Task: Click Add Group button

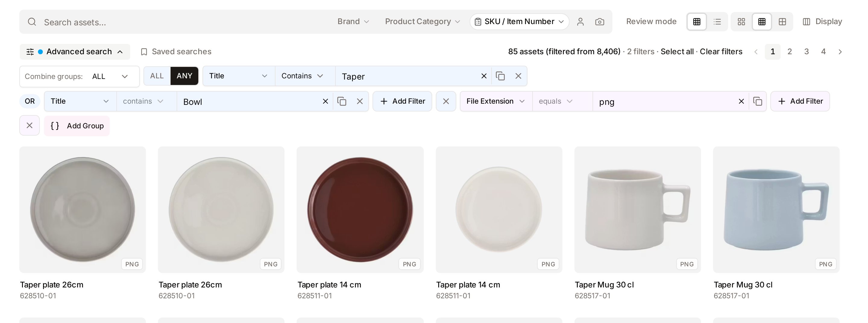Action: tap(77, 126)
